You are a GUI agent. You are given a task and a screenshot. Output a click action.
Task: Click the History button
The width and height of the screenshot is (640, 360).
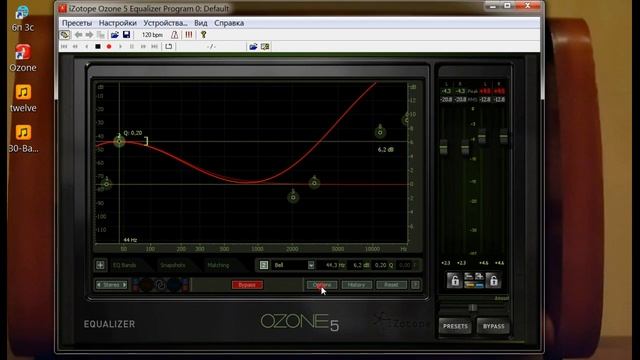coord(356,285)
